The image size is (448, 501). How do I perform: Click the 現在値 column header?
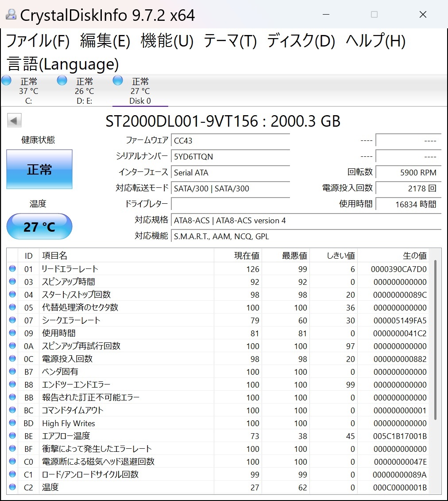[x=238, y=255]
